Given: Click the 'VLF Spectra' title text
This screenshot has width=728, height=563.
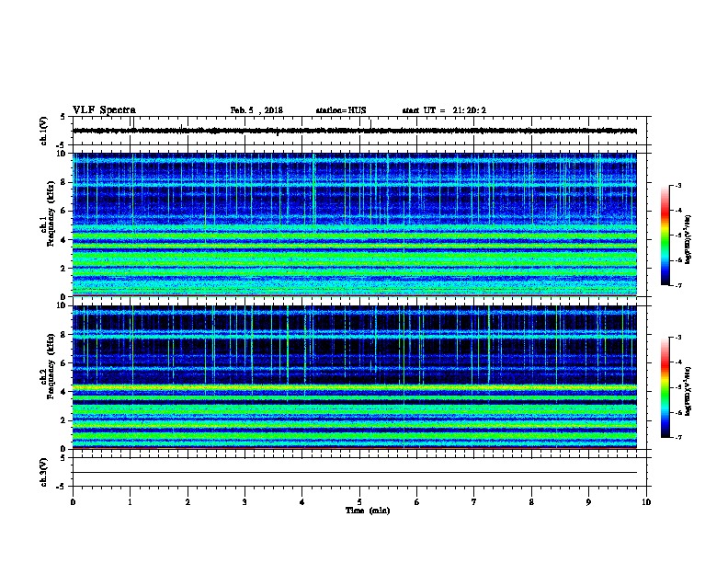Looking at the screenshot, I should point(104,110).
